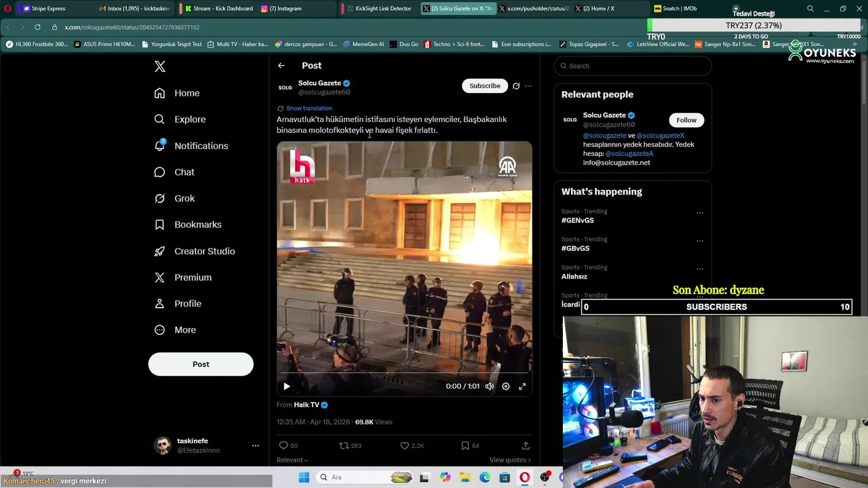The width and height of the screenshot is (868, 488).
Task: Open more options for #GENvGS trend
Action: [x=700, y=213]
